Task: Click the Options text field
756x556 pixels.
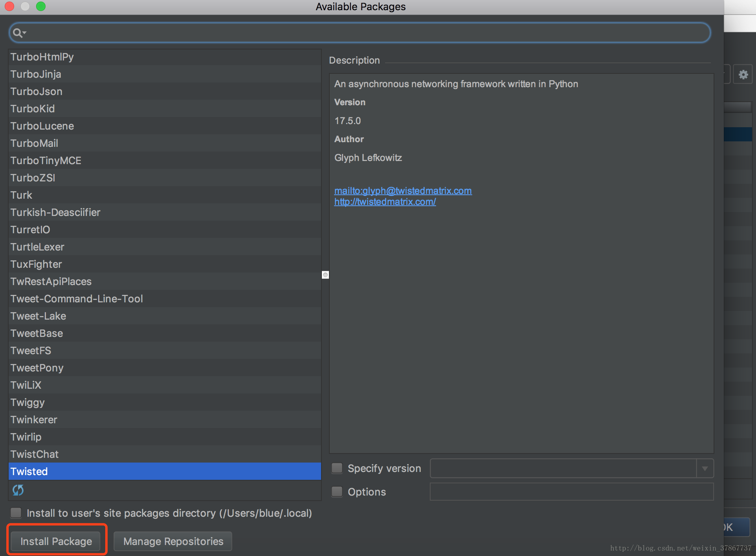Action: (x=572, y=492)
